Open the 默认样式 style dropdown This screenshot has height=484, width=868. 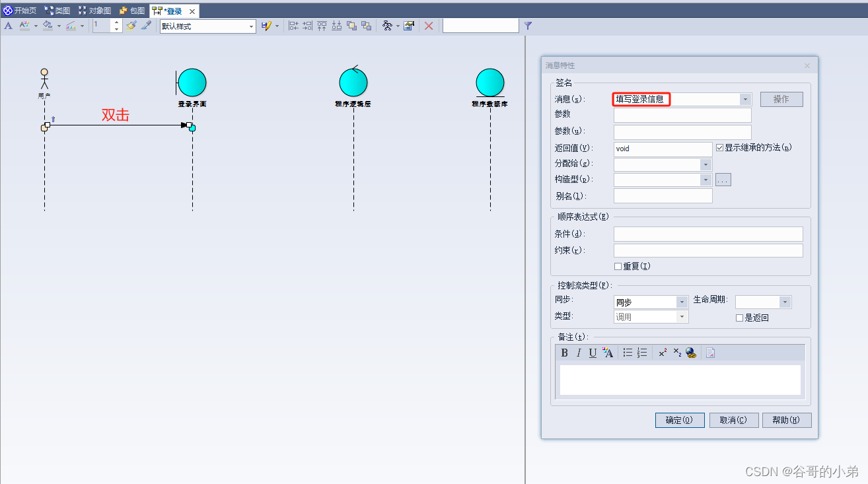(252, 26)
